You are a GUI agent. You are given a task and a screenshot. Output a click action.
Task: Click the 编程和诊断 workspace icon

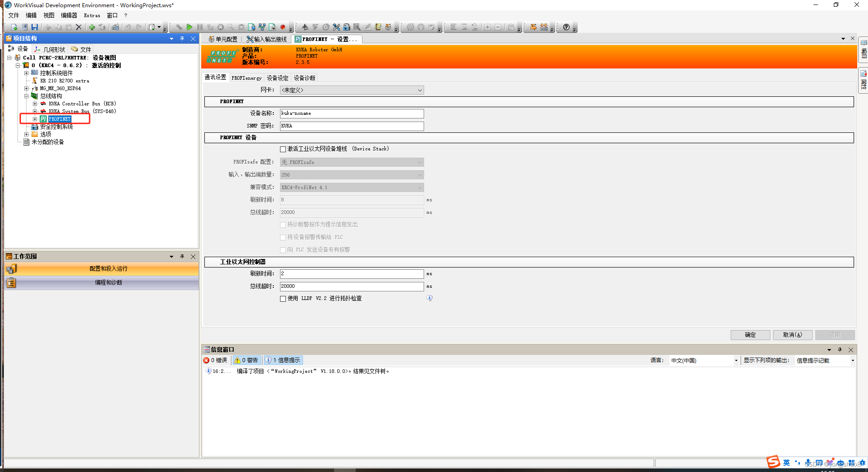[11, 283]
